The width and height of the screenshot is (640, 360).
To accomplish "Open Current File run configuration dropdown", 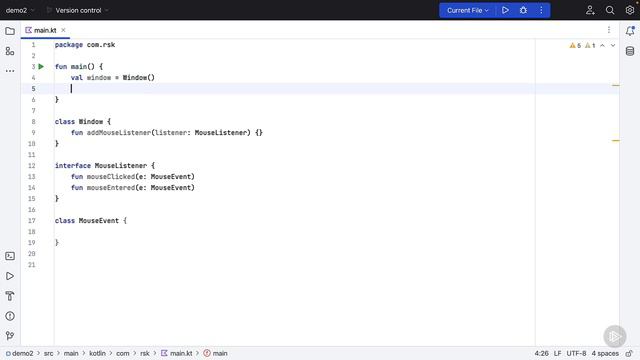I will click(467, 10).
